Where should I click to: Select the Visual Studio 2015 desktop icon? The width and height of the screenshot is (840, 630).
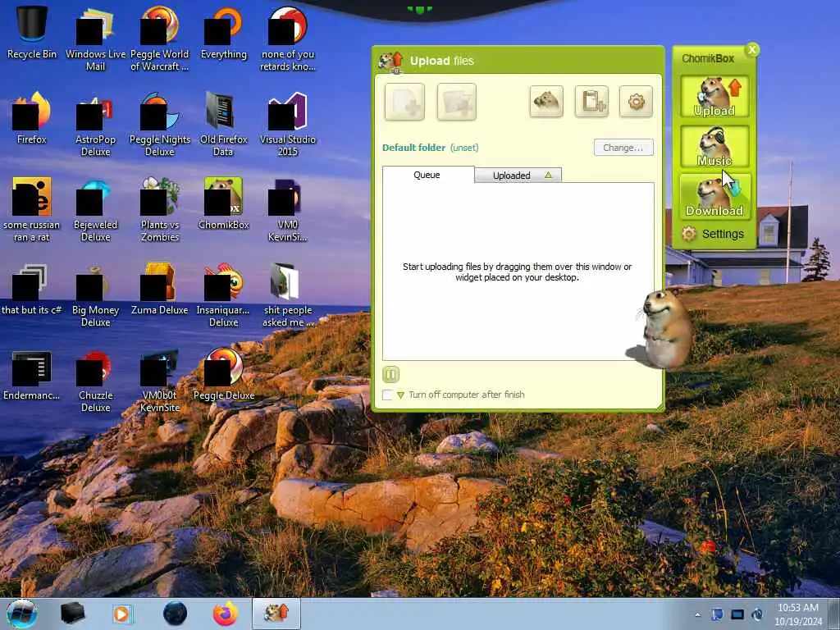tap(288, 125)
